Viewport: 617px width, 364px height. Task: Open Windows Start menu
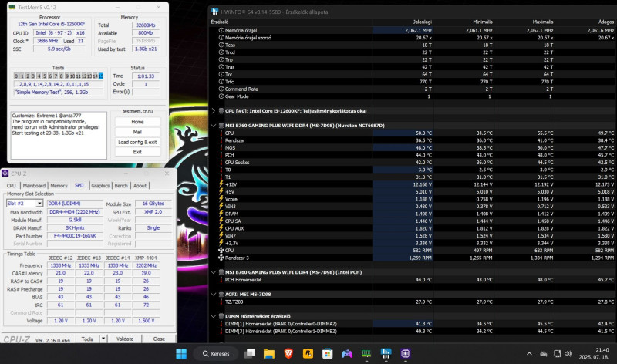click(x=181, y=354)
